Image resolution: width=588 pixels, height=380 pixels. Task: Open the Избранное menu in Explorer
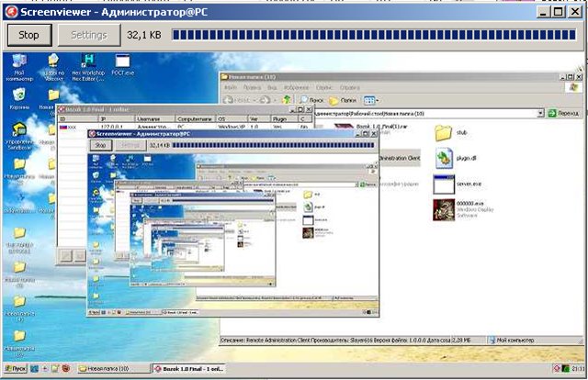[x=296, y=88]
